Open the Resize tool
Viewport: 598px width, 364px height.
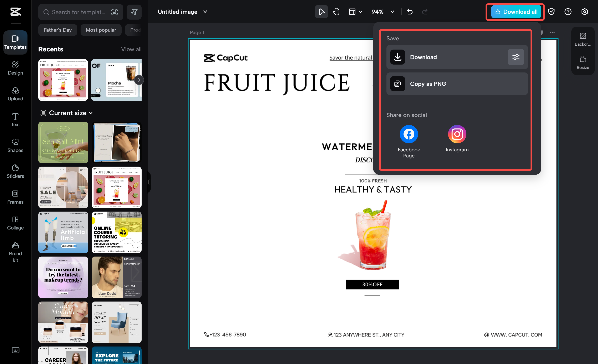click(583, 63)
